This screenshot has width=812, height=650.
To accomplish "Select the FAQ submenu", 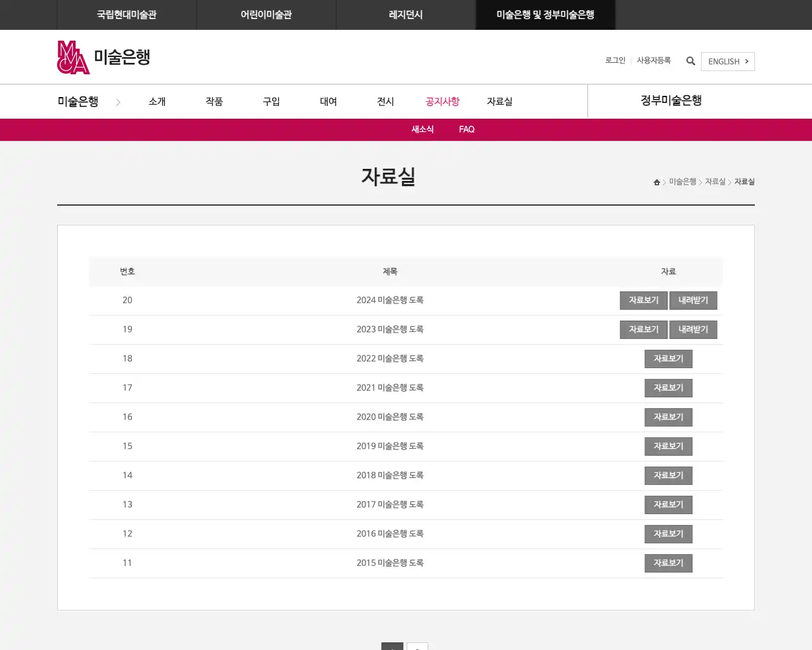I will point(467,129).
